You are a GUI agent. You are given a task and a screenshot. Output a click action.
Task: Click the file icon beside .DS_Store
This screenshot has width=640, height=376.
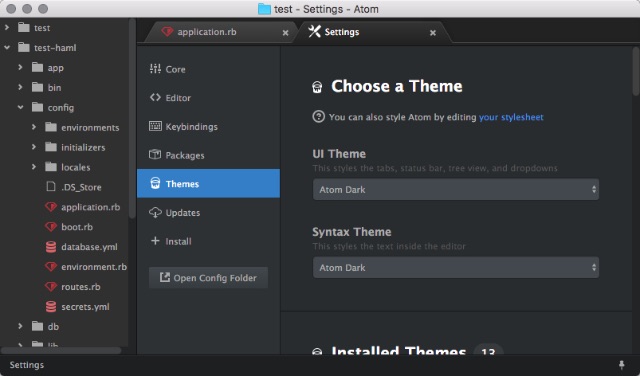tap(51, 187)
